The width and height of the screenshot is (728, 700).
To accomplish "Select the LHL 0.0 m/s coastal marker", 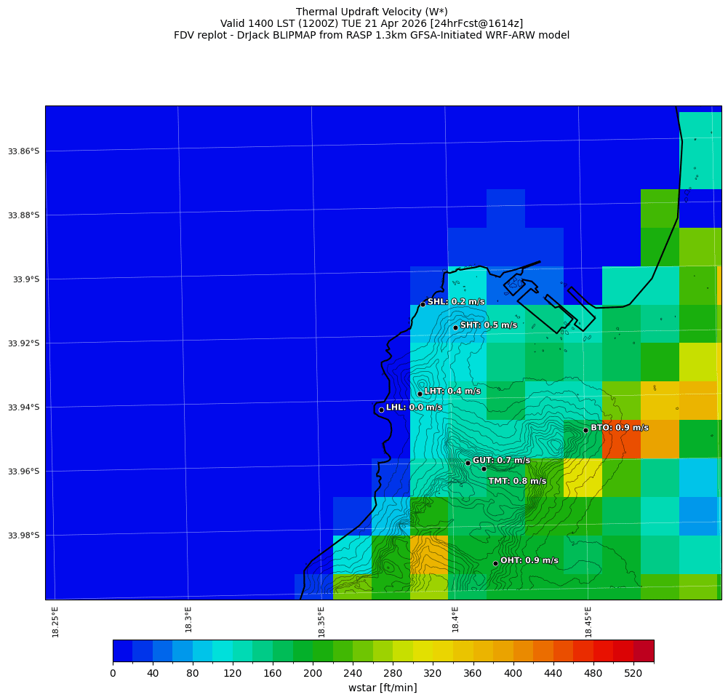I will tap(380, 409).
